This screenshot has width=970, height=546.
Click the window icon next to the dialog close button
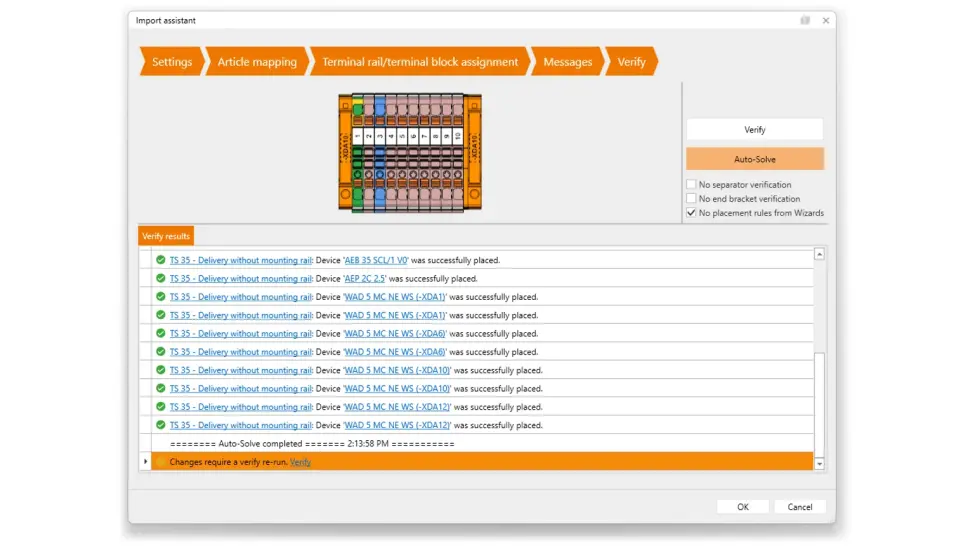(805, 20)
